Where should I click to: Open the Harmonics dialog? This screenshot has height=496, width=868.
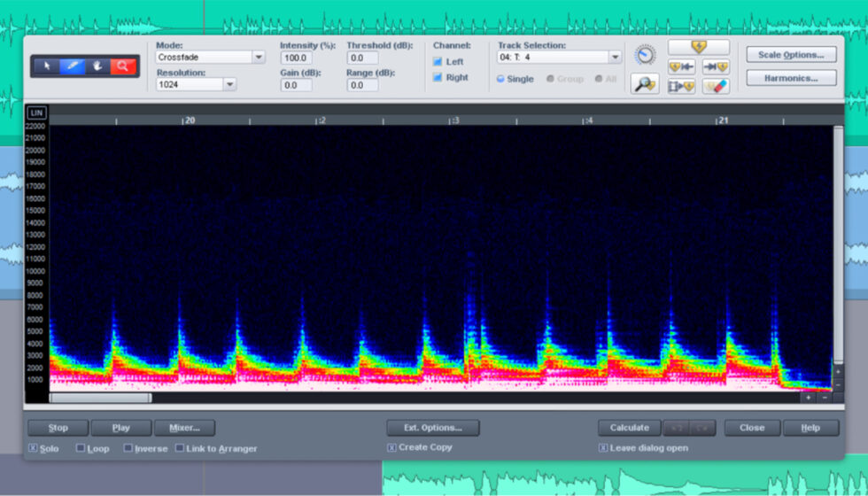791,78
